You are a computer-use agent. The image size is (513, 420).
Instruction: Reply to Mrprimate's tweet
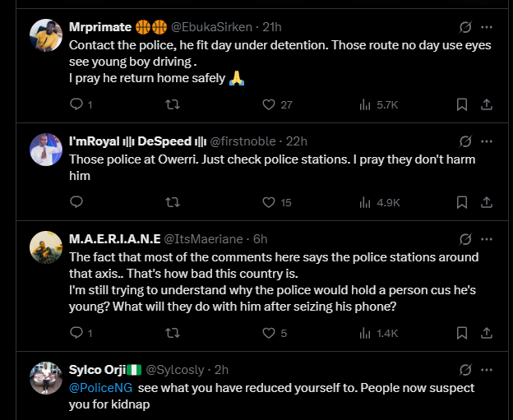coord(76,104)
